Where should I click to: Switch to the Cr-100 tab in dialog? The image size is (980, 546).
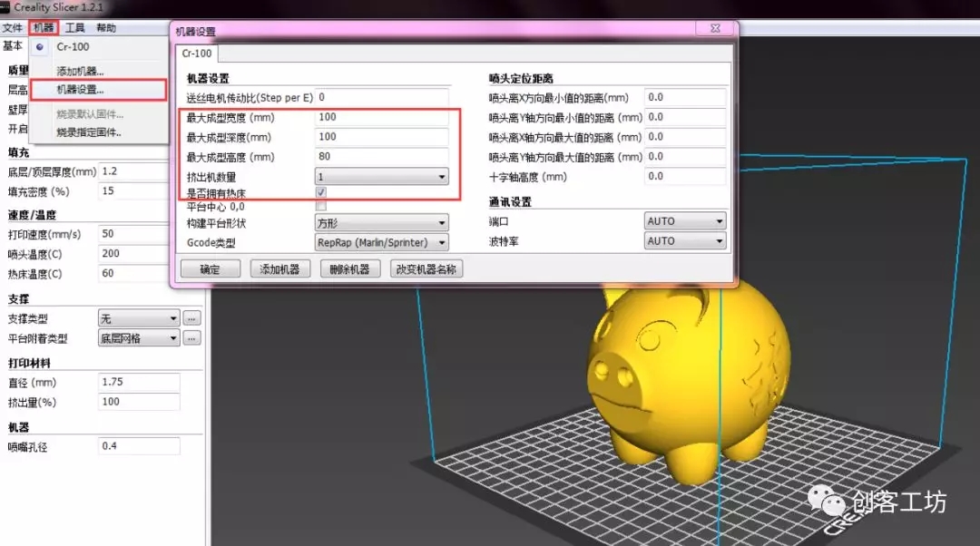[196, 54]
